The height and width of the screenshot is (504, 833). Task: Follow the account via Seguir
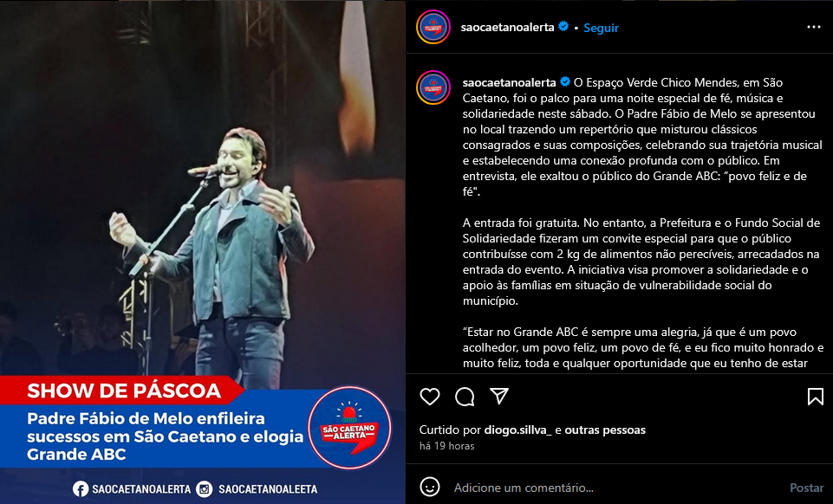pyautogui.click(x=601, y=28)
